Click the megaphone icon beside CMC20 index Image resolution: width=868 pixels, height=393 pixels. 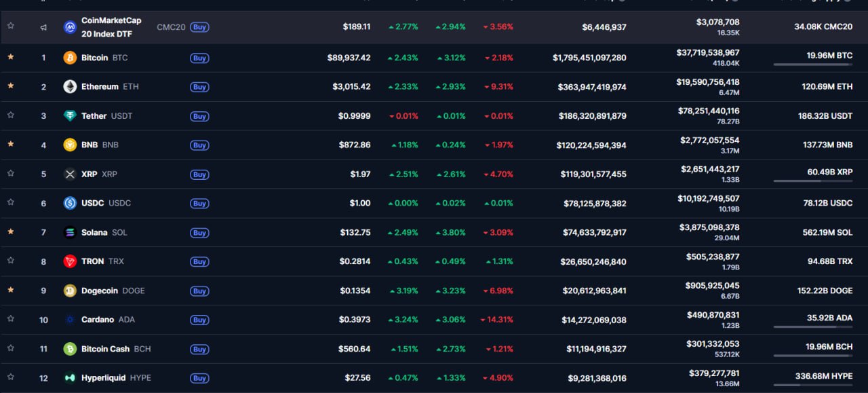[43, 27]
